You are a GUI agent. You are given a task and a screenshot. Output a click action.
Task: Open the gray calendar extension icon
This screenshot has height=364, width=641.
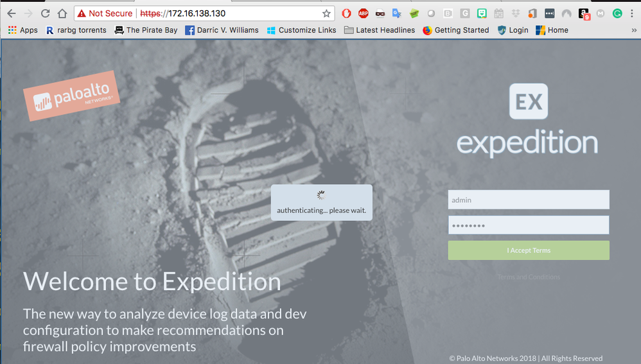499,13
